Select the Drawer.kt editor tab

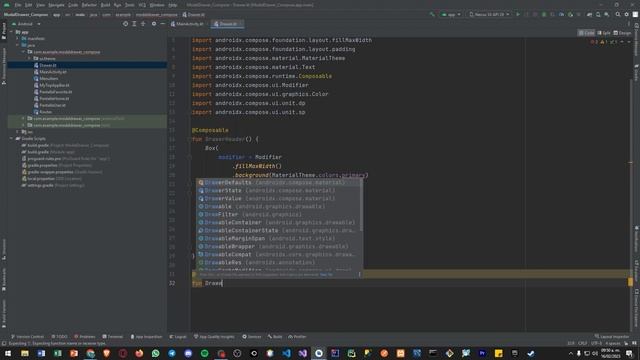(227, 24)
